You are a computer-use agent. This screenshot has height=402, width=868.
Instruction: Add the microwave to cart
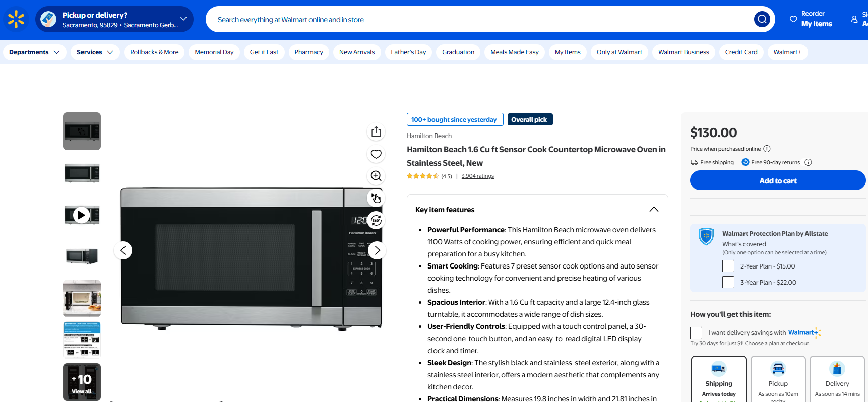tap(778, 180)
